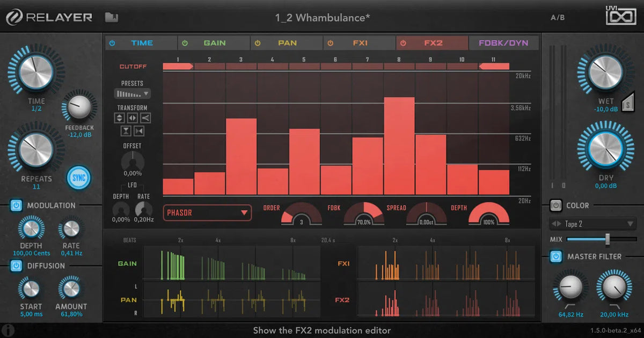This screenshot has height=338, width=644.
Task: Open the FDBK/DYN tab
Action: [504, 43]
